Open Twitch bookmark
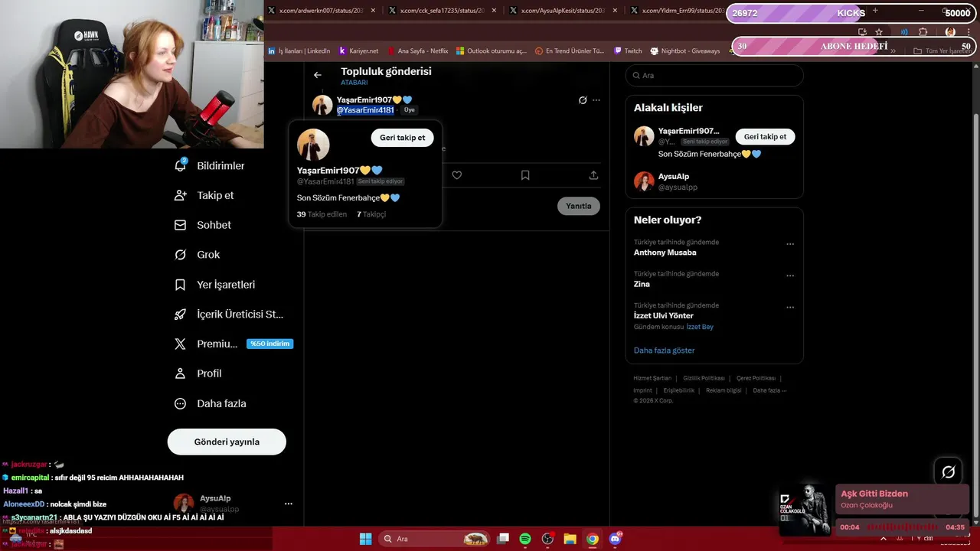The height and width of the screenshot is (551, 980). [x=628, y=51]
